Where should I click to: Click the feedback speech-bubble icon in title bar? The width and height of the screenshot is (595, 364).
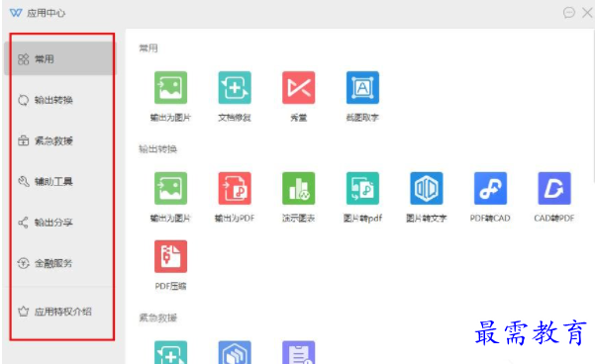point(569,13)
